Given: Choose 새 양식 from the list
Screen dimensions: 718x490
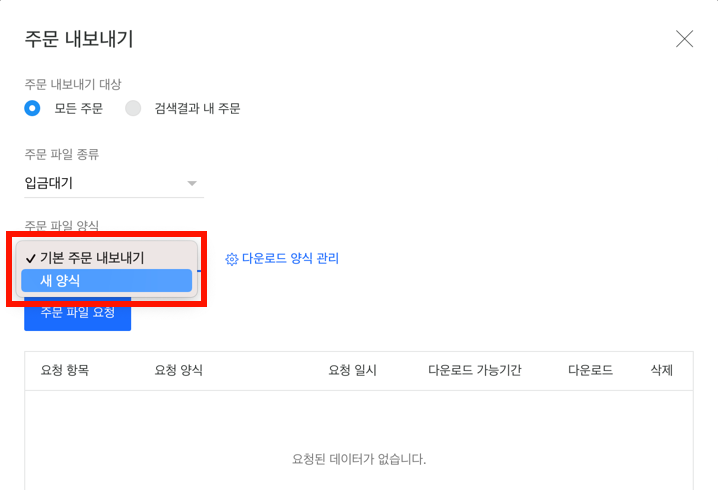Looking at the screenshot, I should coord(106,280).
